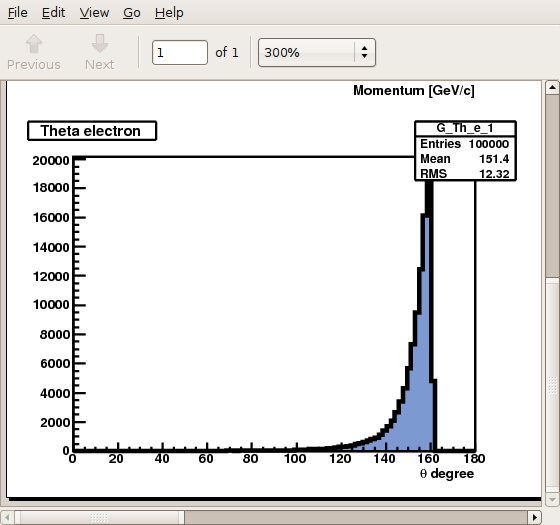
Task: Click the G_Th_e_1 statistics box
Action: [x=465, y=151]
